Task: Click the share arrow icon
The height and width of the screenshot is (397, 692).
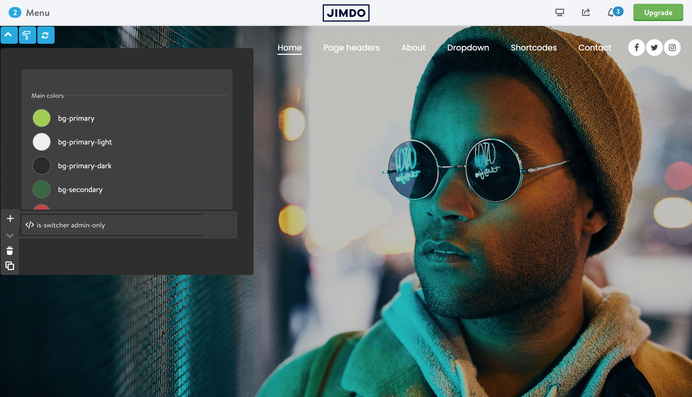Action: pyautogui.click(x=586, y=12)
